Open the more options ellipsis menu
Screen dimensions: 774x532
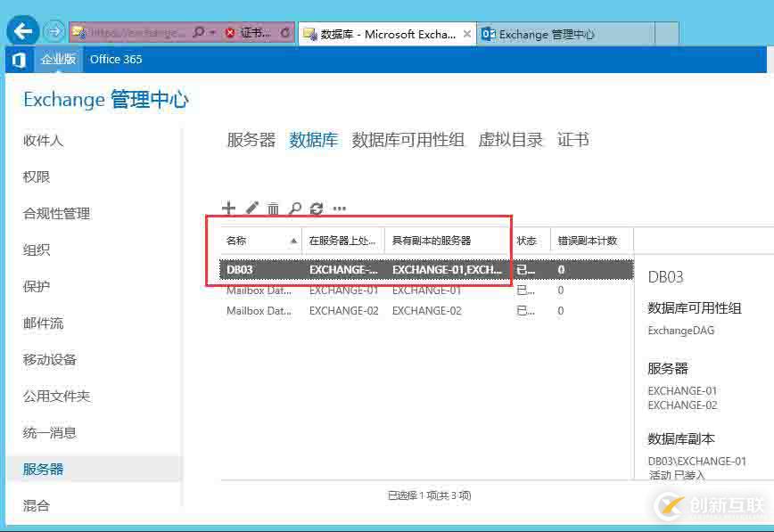(339, 209)
